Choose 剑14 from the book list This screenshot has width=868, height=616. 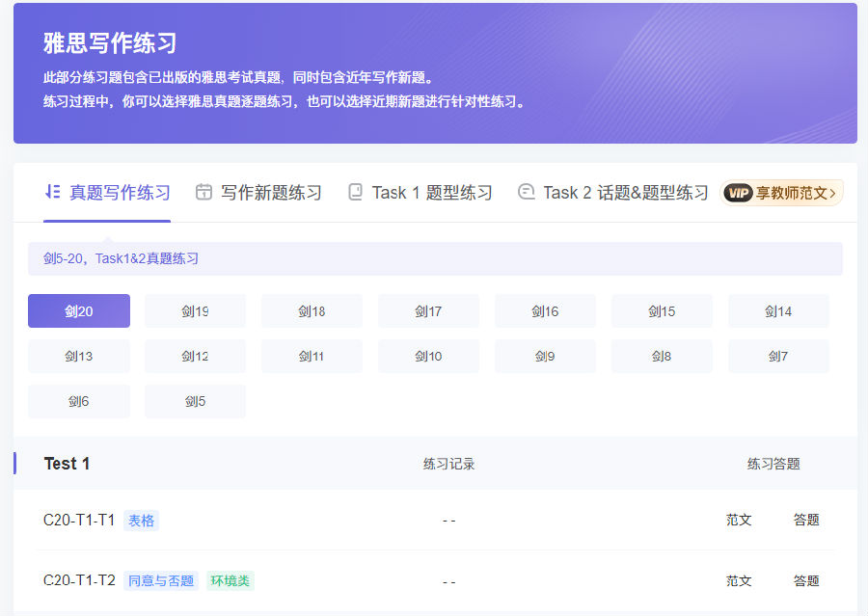[x=778, y=311]
